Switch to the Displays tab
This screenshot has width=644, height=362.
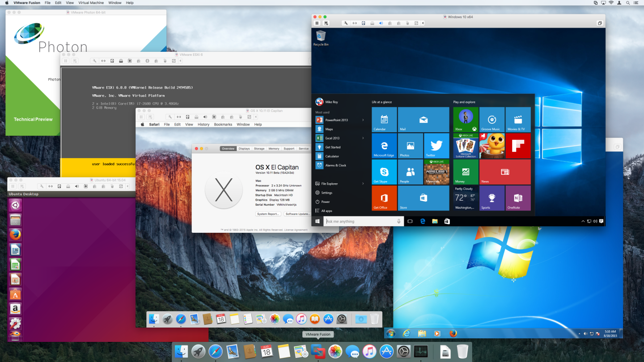click(244, 148)
